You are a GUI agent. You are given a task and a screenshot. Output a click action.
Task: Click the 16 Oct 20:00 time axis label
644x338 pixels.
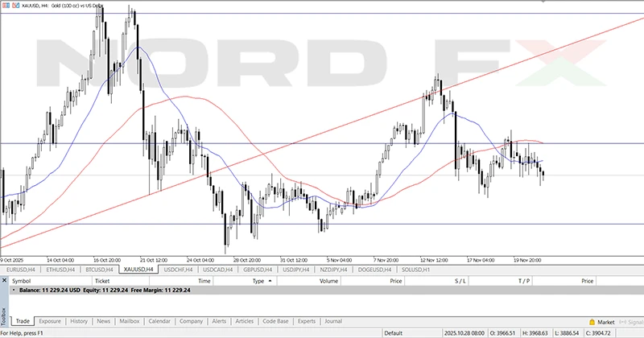point(107,260)
